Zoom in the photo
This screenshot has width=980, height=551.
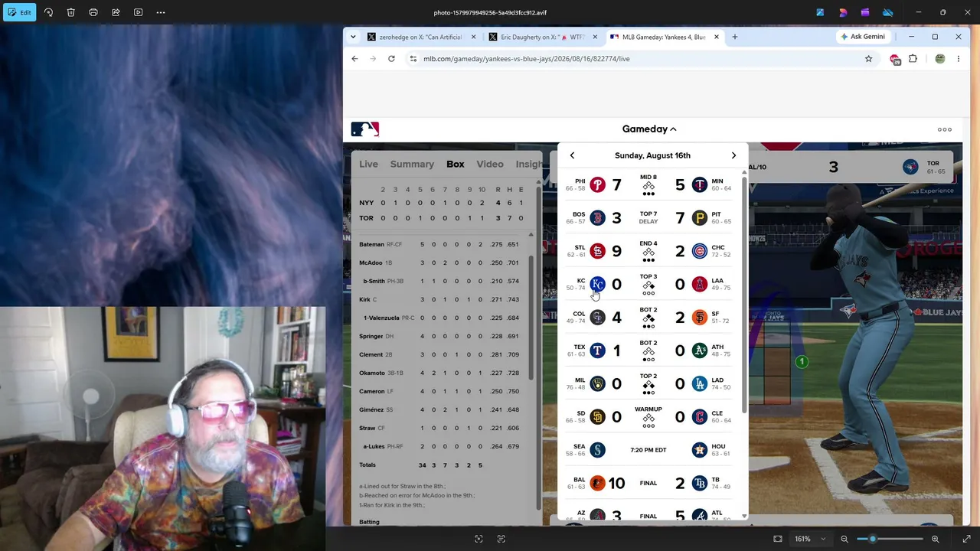point(935,539)
